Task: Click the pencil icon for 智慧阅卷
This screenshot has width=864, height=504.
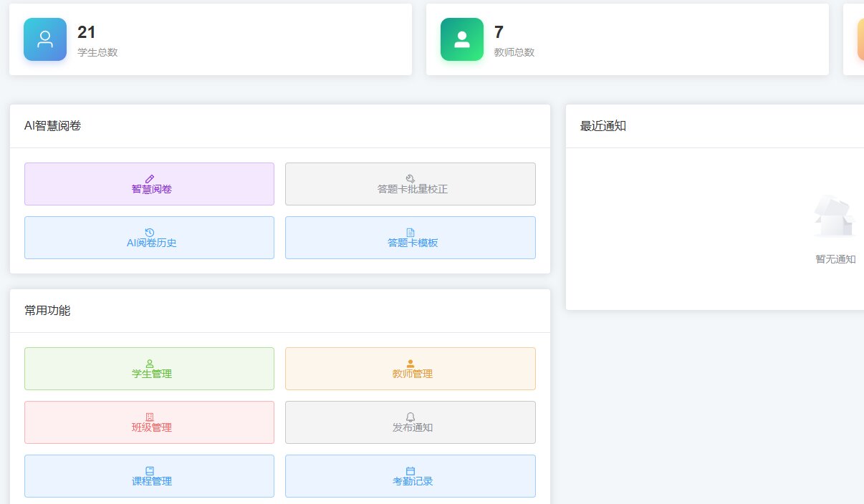Action: coord(150,178)
